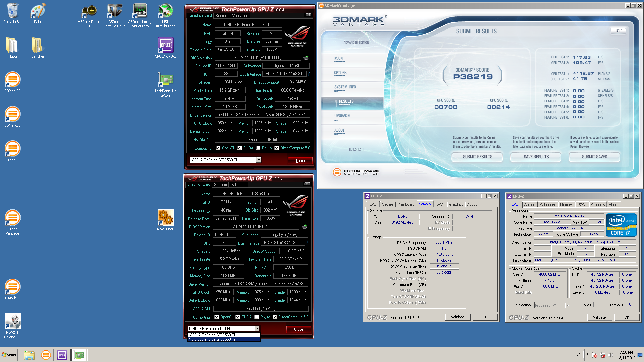
Task: Click Validate button in CPU-Z Memory window
Action: (458, 317)
